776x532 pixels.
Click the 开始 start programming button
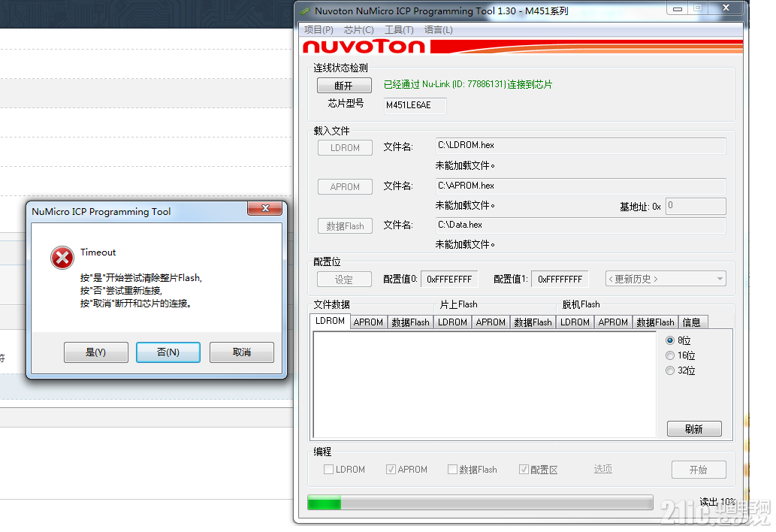tap(699, 470)
